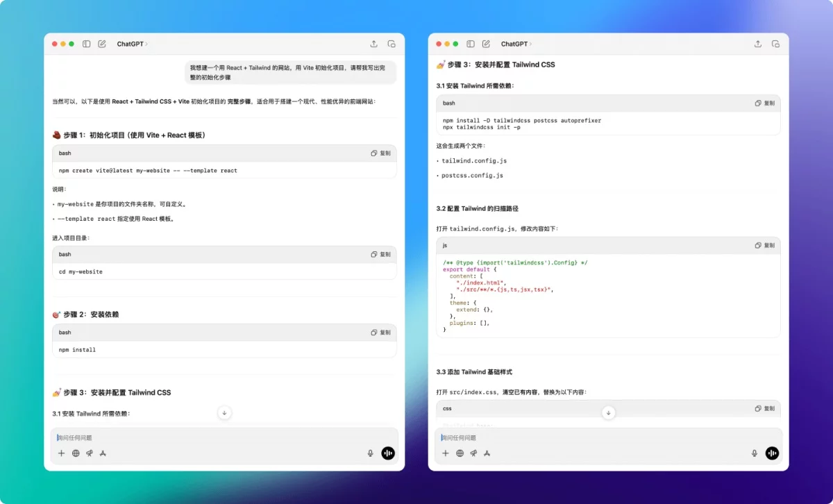
Task: Click the microphone dictation icon in the left window
Action: click(370, 453)
